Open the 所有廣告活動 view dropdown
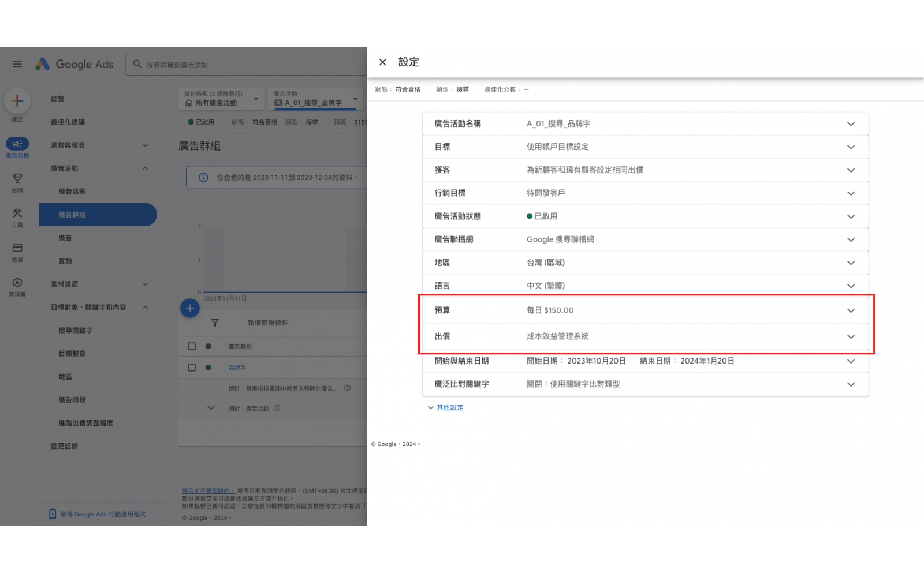Viewport: 924px width, 573px height. pos(221,99)
